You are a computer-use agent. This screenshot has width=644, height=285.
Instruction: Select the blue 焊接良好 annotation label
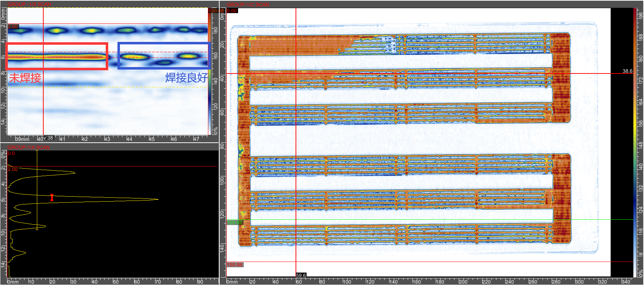[x=186, y=78]
